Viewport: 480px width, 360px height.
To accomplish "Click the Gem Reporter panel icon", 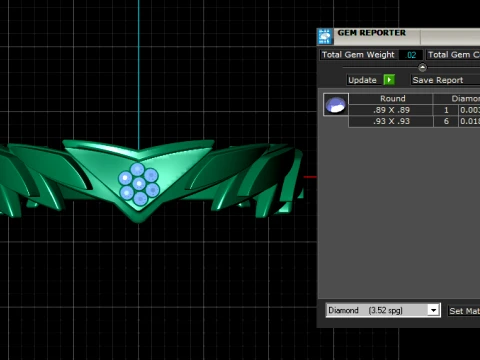I will click(x=325, y=37).
